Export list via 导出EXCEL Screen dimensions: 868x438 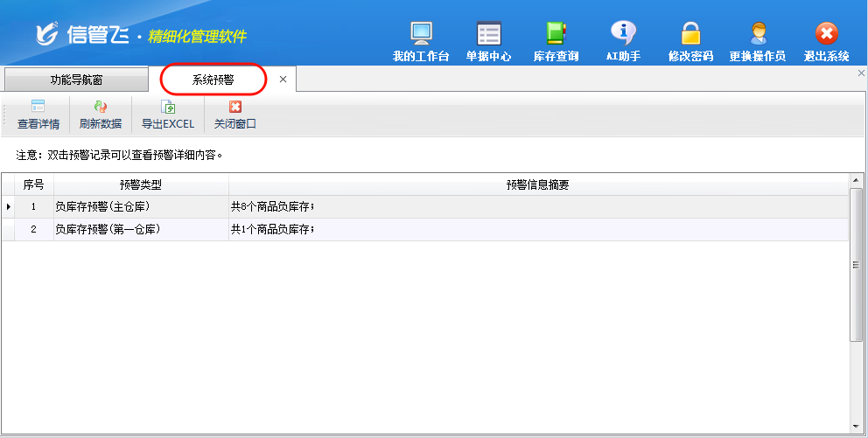click(168, 115)
